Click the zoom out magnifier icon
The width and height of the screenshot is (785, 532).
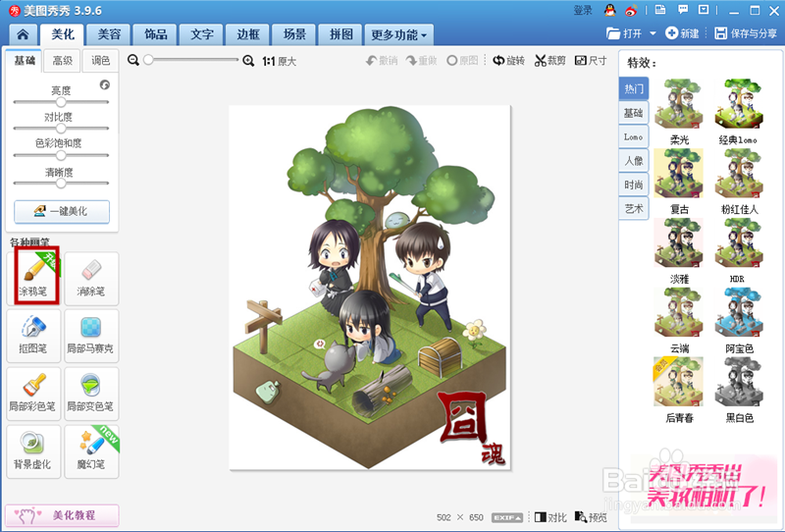pos(133,61)
